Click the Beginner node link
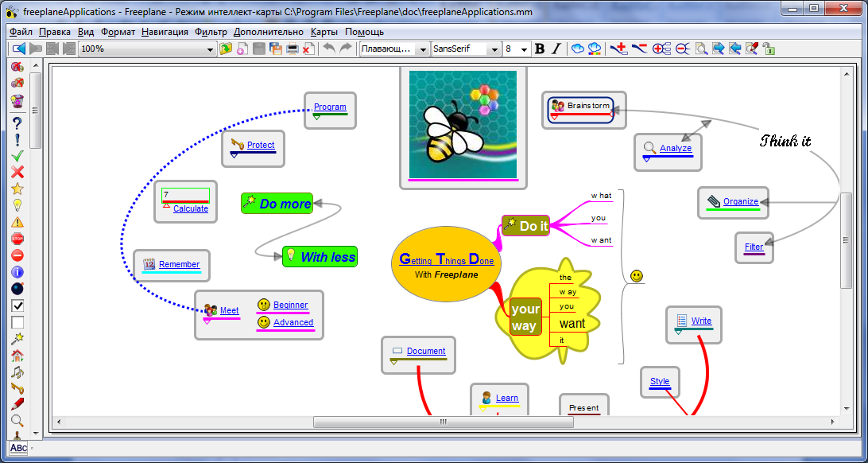The image size is (868, 463). 291,305
